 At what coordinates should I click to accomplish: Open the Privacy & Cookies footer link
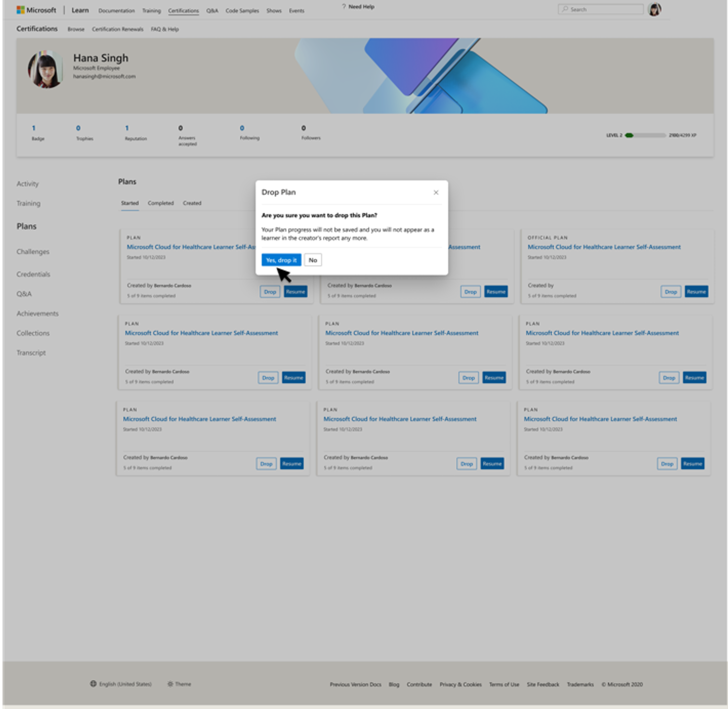pos(460,684)
